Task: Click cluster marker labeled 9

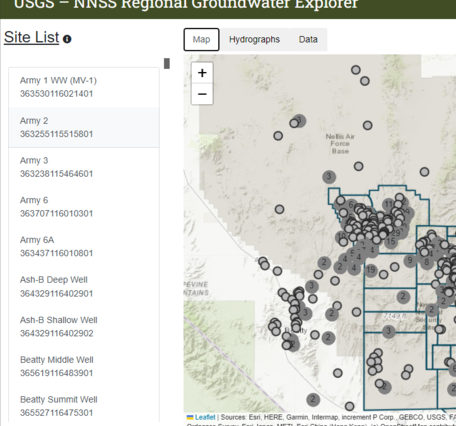Action: tap(410, 260)
